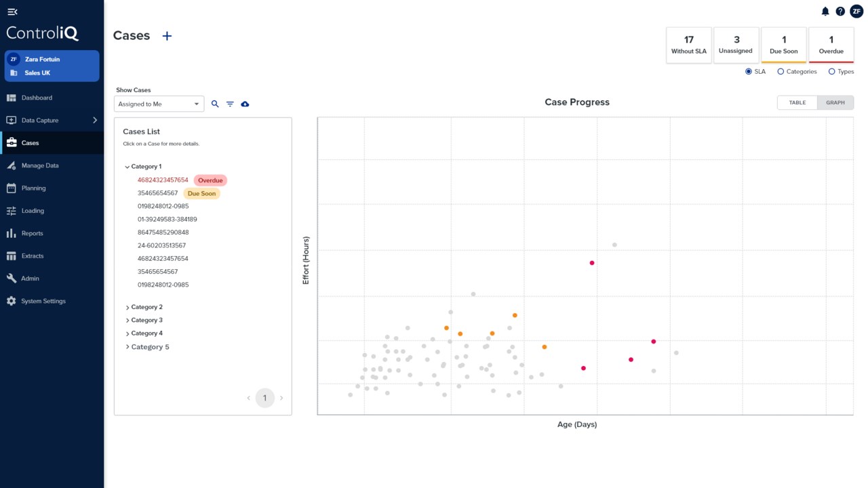Image resolution: width=868 pixels, height=488 pixels.
Task: Go to the next cases page
Action: [281, 399]
